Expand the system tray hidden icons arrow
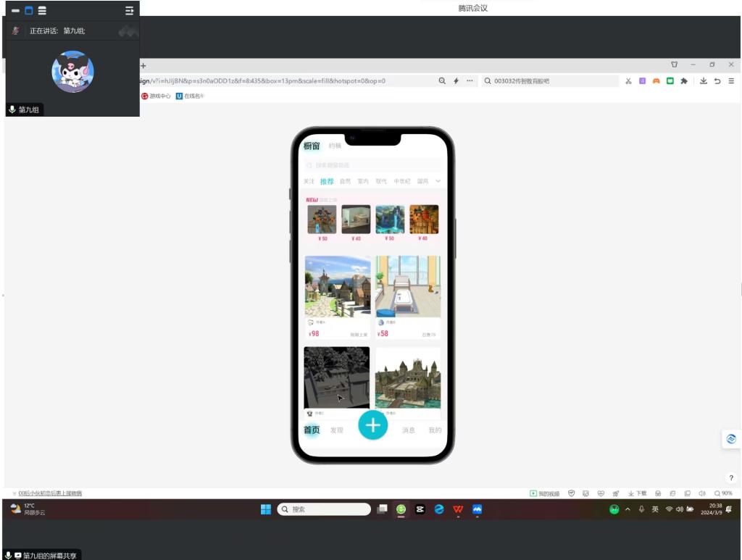The height and width of the screenshot is (560, 742). 628,509
